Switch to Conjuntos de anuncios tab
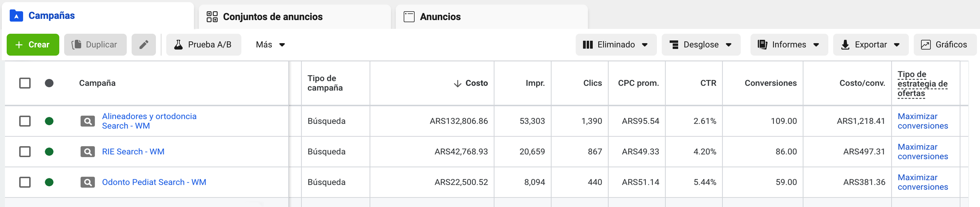Screen dimensions: 980x207 pyautogui.click(x=295, y=17)
